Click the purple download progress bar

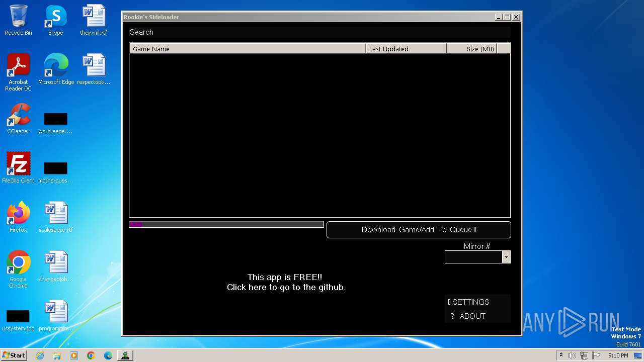coord(226,224)
